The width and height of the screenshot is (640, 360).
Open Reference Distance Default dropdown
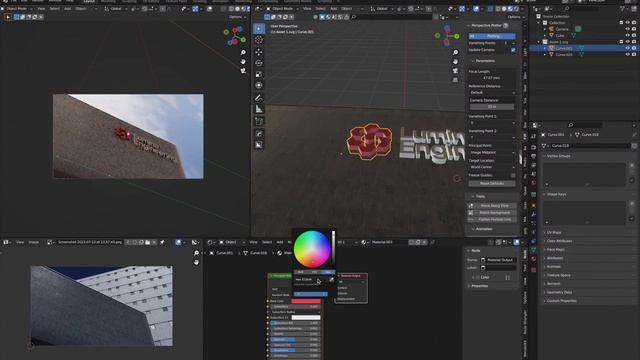(492, 93)
